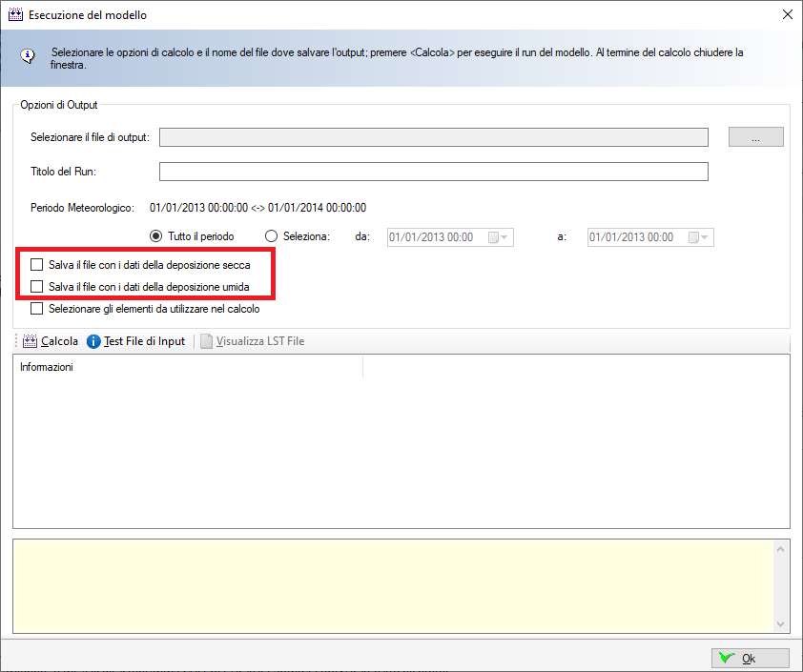Choose the 'Seleziona' period radio button
Screen dimensions: 803x672
272,236
